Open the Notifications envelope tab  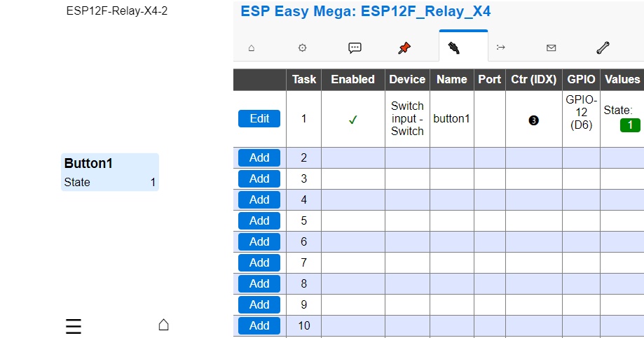(551, 48)
